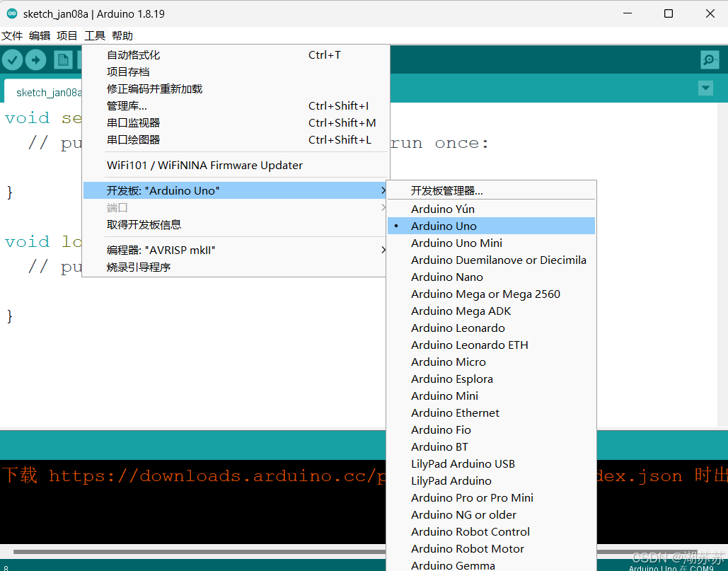Viewport: 728px width, 571px height.
Task: Select the Arduino Robot Control board
Action: coord(491,532)
